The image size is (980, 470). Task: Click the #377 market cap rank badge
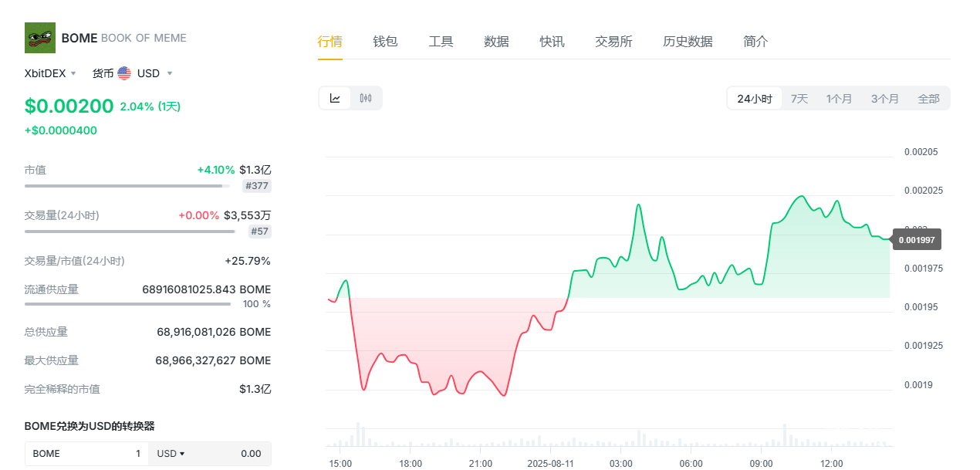pos(257,186)
